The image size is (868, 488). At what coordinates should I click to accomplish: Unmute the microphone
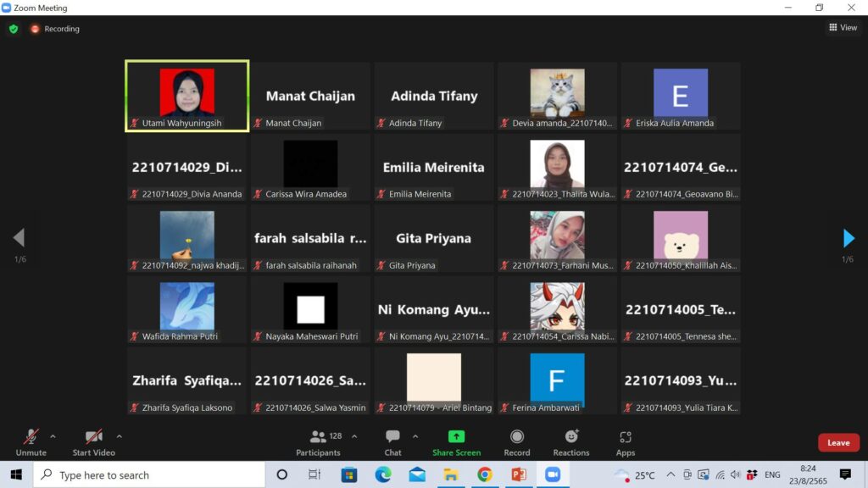tap(31, 441)
